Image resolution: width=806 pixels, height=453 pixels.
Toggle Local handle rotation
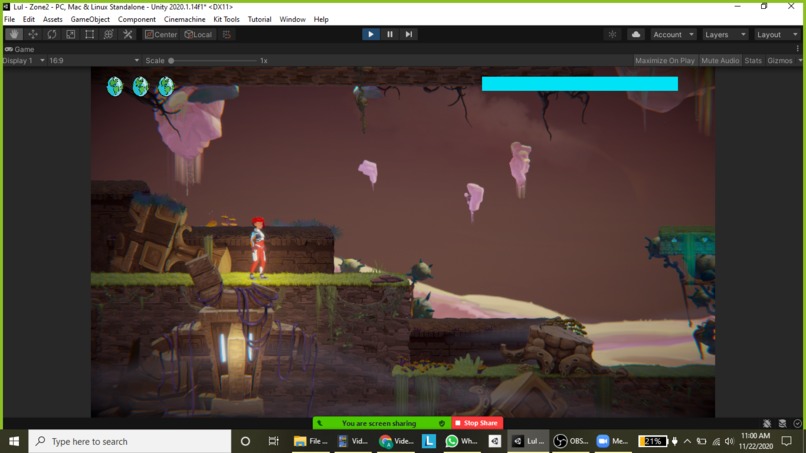click(x=198, y=34)
